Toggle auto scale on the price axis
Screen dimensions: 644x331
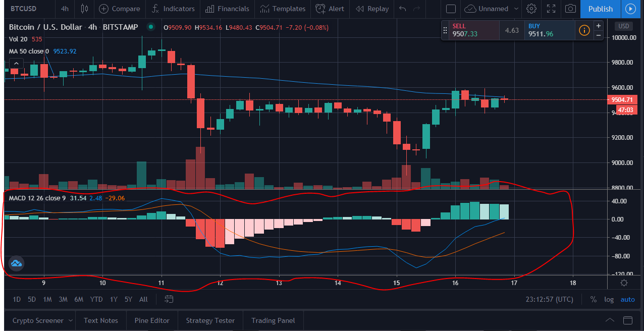(x=627, y=299)
